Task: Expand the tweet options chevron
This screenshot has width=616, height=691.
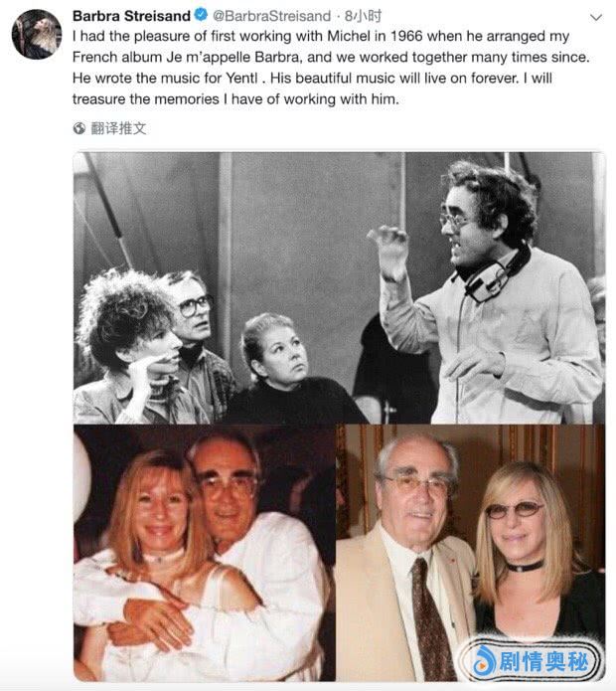Action: click(595, 17)
